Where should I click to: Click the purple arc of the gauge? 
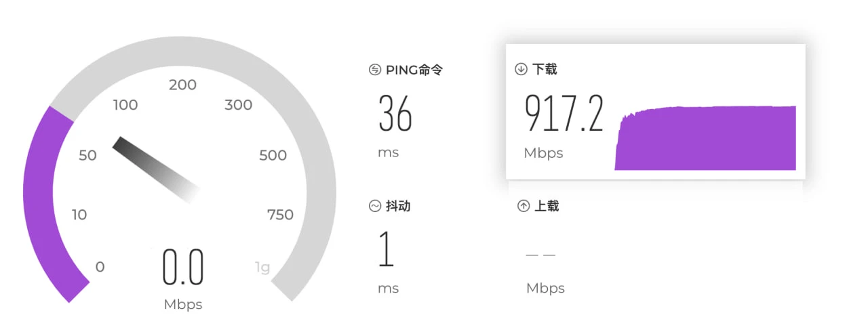click(41, 203)
